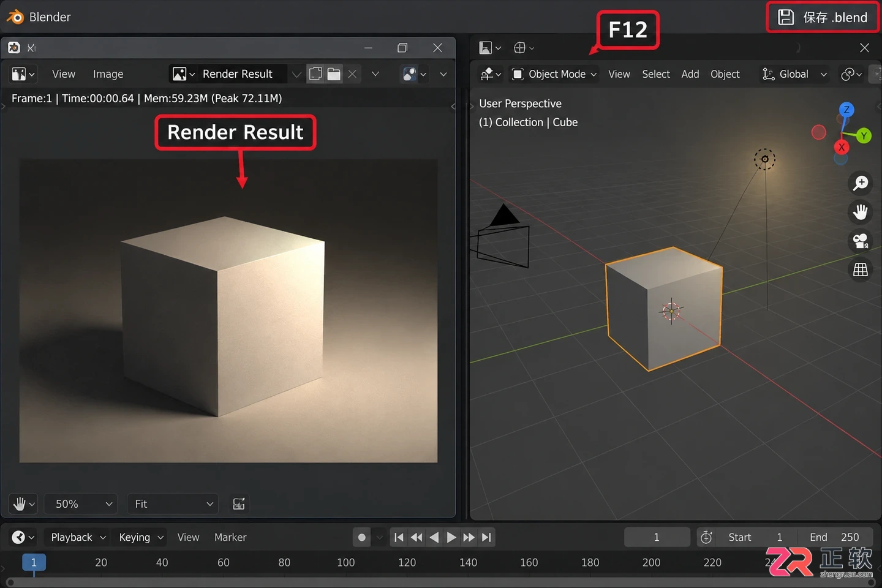
Task: Click the new image icon beside Render Result
Action: (315, 74)
